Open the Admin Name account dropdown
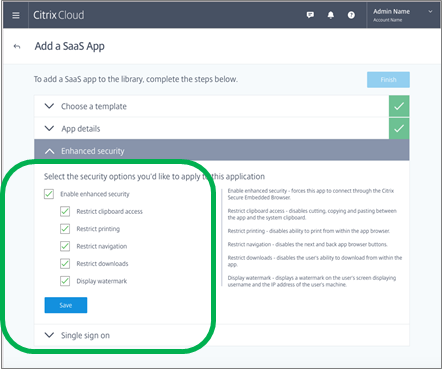The image size is (442, 369). 403,15
